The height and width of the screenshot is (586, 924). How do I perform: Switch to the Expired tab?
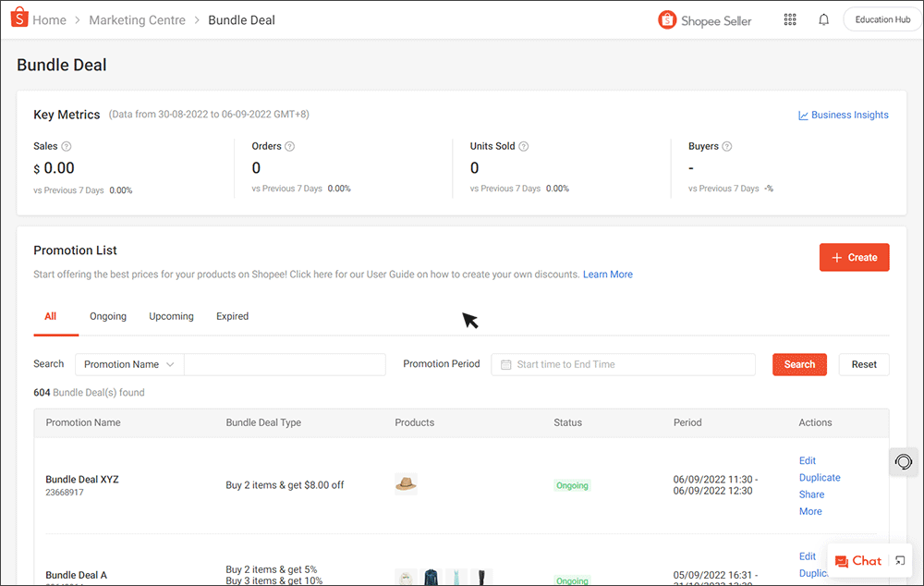pos(232,316)
